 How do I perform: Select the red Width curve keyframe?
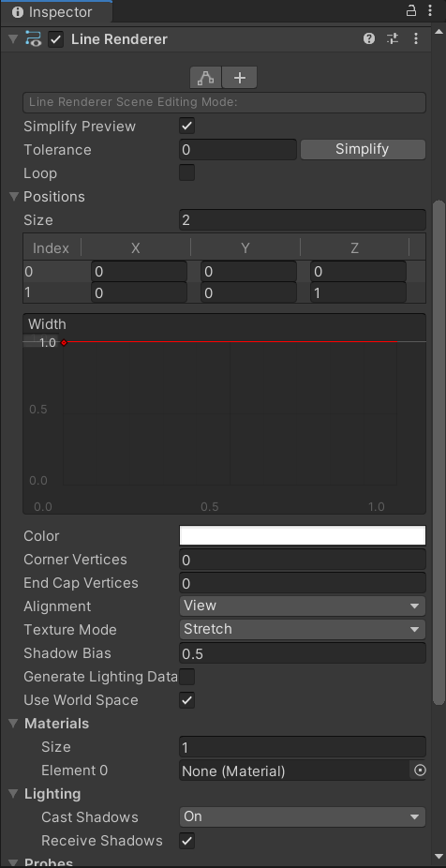[x=64, y=343]
